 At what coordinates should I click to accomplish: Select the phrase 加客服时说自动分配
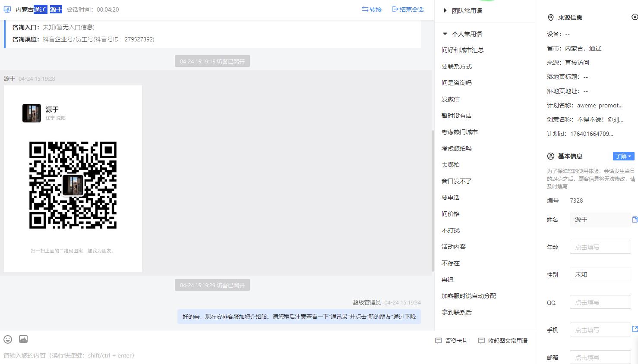pos(469,296)
